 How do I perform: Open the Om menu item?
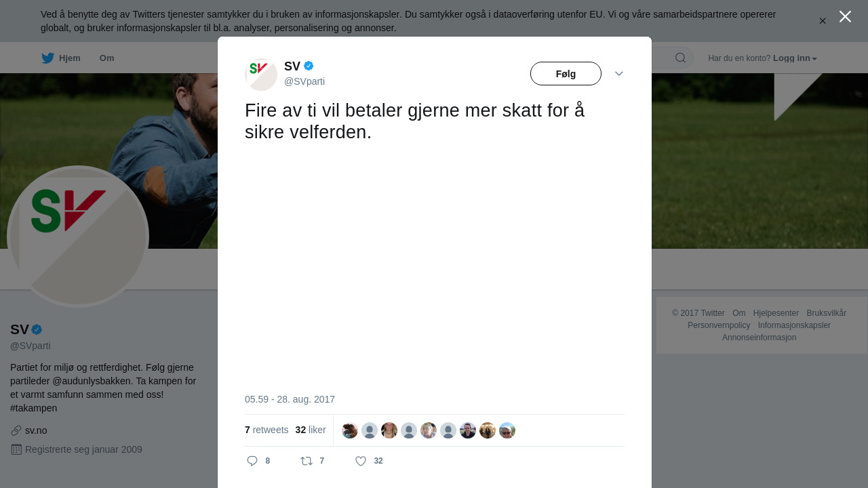pos(106,58)
